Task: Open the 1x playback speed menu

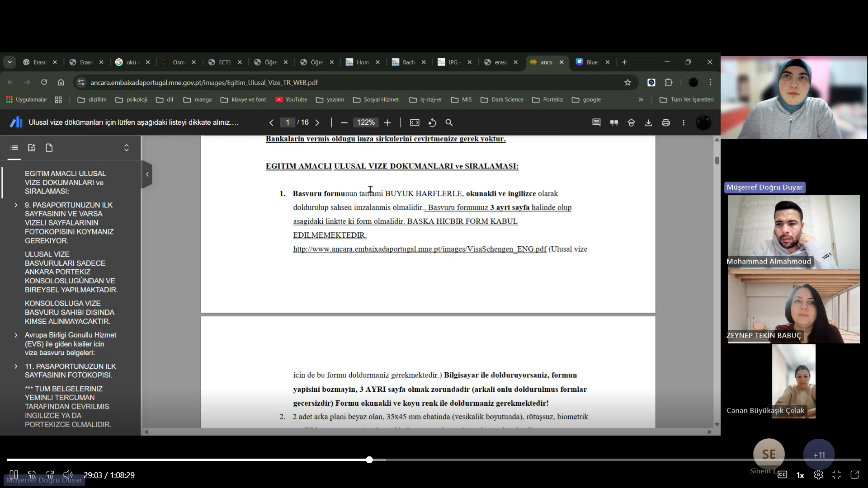Action: pos(800,475)
